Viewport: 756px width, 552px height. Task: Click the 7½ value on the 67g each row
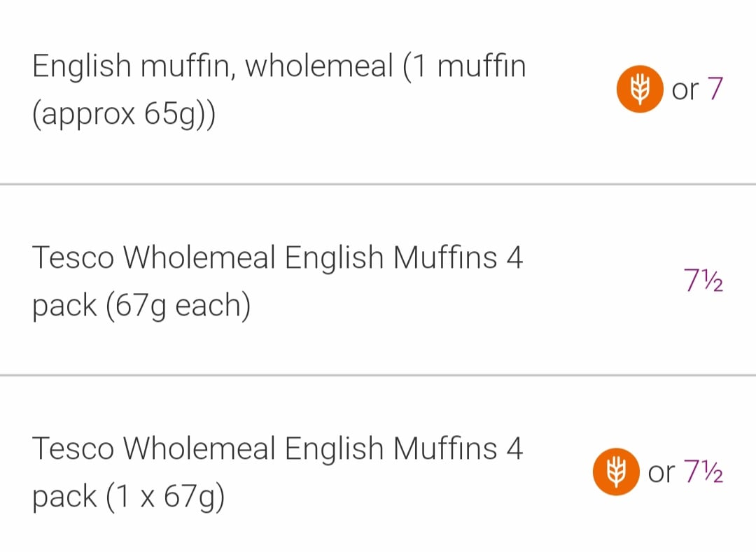coord(703,281)
